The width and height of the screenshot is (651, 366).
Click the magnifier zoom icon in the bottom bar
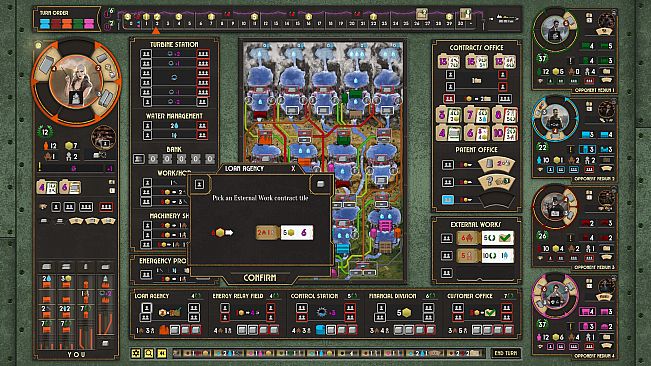(149, 353)
